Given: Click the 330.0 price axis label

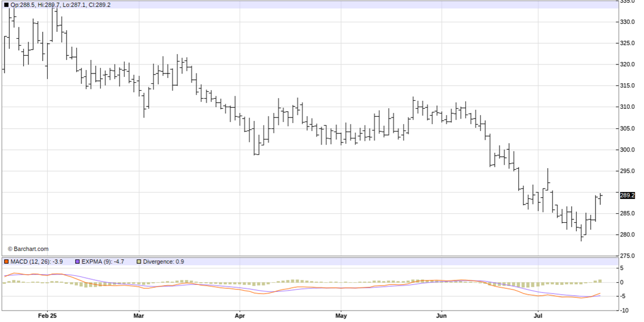Looking at the screenshot, I should coord(629,22).
